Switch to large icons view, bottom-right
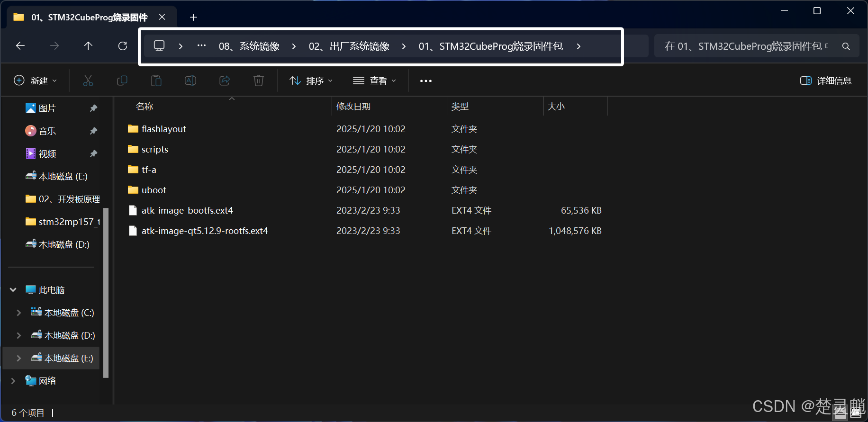Viewport: 868px width, 422px height. pyautogui.click(x=856, y=413)
